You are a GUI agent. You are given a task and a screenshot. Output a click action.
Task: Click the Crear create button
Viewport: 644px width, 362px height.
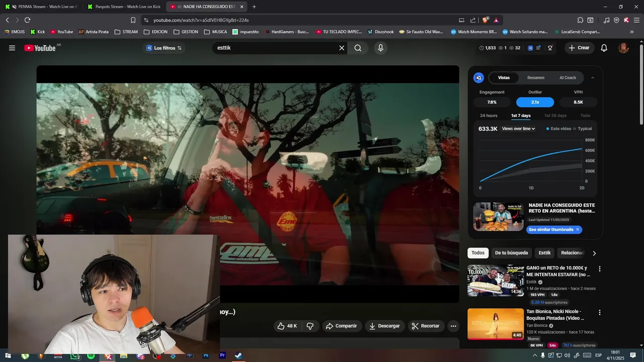pos(579,48)
